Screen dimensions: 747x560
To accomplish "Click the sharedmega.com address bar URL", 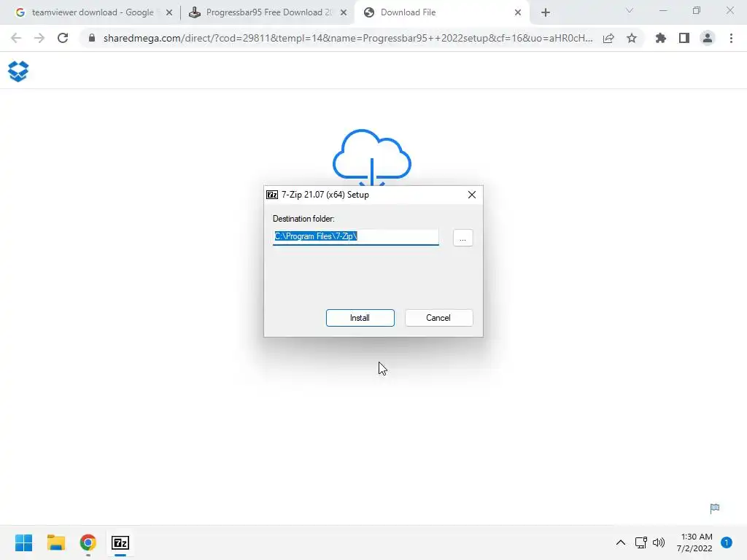I will (x=348, y=38).
